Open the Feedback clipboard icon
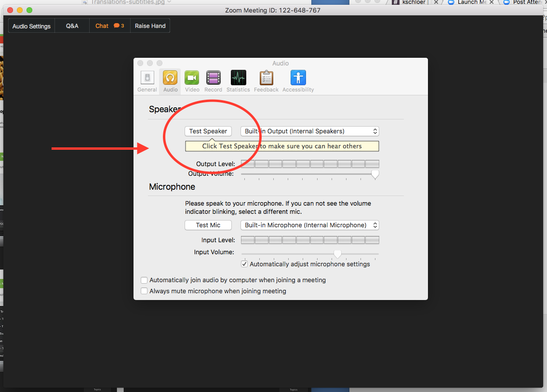 266,78
